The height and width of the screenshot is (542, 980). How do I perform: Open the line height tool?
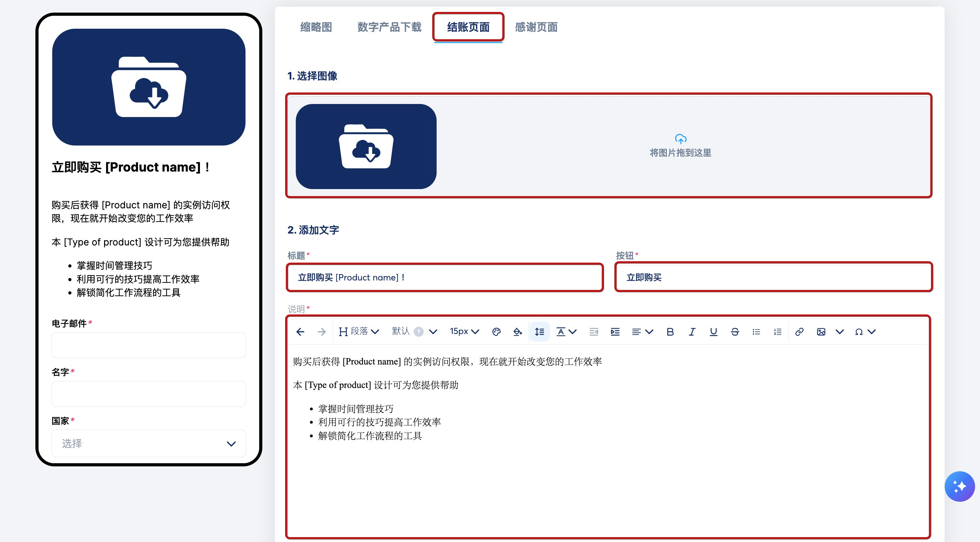(x=539, y=332)
